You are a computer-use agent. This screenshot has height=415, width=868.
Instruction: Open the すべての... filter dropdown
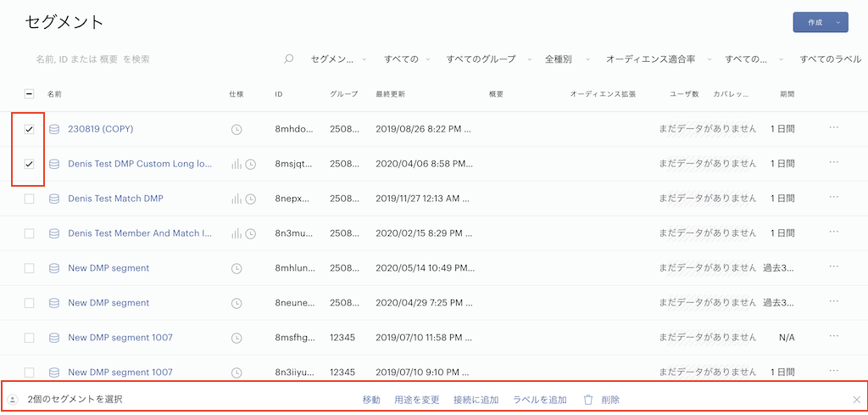[x=754, y=59]
